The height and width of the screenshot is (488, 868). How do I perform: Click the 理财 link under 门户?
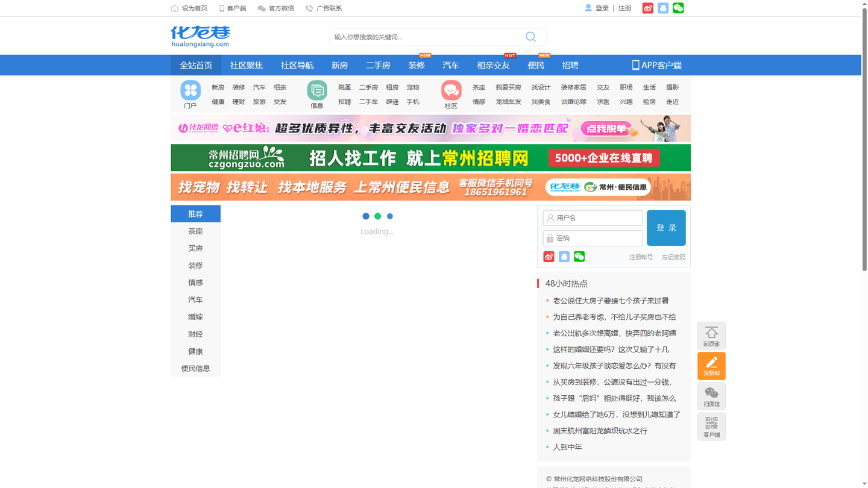tap(239, 102)
